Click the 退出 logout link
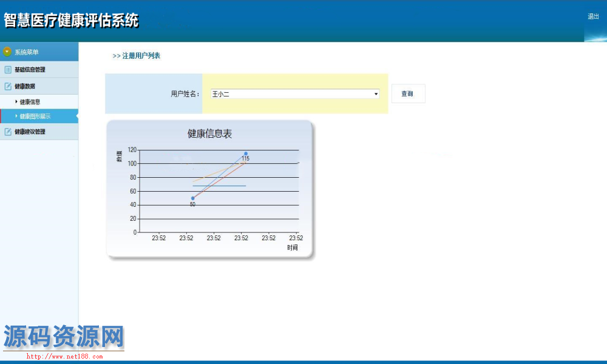The width and height of the screenshot is (607, 364). (x=593, y=16)
